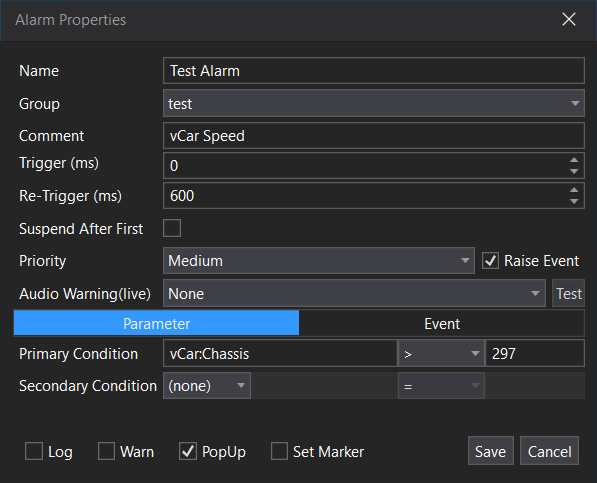Open the Group dropdown showing test

pyautogui.click(x=374, y=103)
